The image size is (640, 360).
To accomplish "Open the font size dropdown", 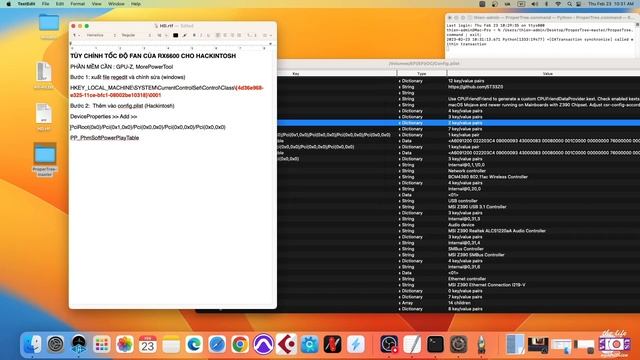I will (162, 36).
